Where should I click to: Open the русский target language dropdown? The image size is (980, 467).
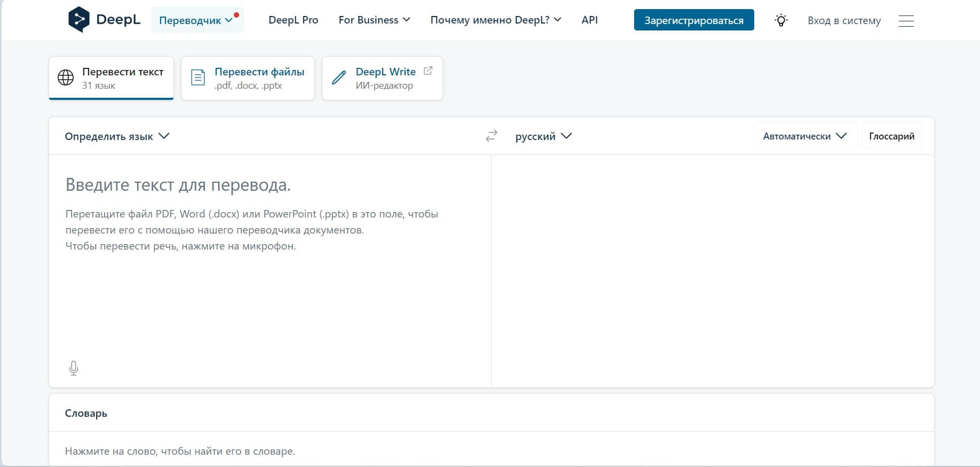pyautogui.click(x=543, y=136)
